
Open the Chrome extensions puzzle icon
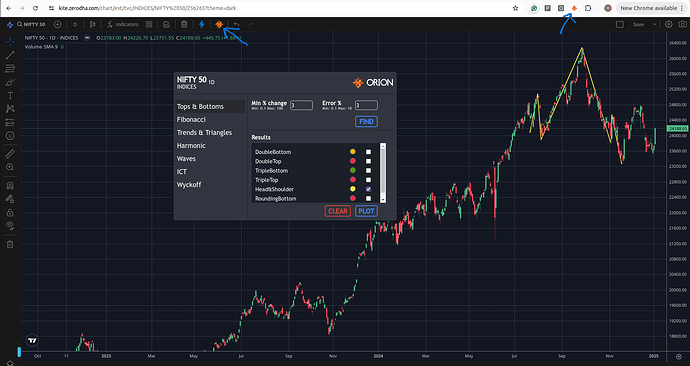point(588,8)
